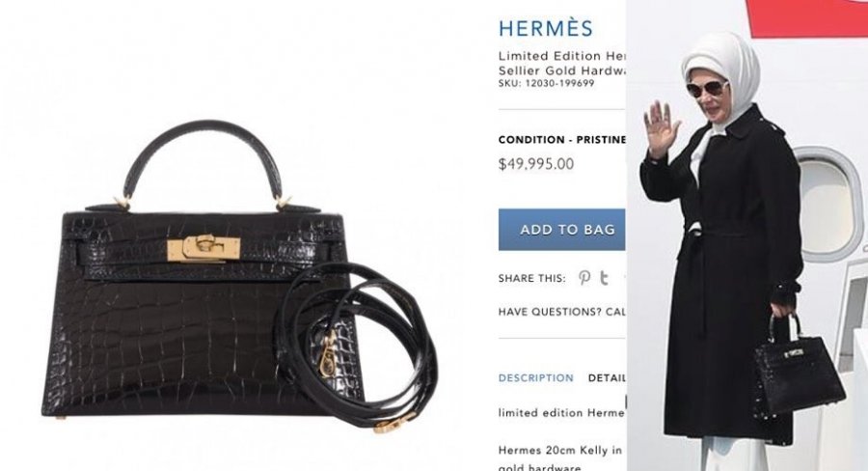Image resolution: width=868 pixels, height=471 pixels.
Task: Click the description line starting Hermes 20cm Kelly
Action: pyautogui.click(x=560, y=451)
